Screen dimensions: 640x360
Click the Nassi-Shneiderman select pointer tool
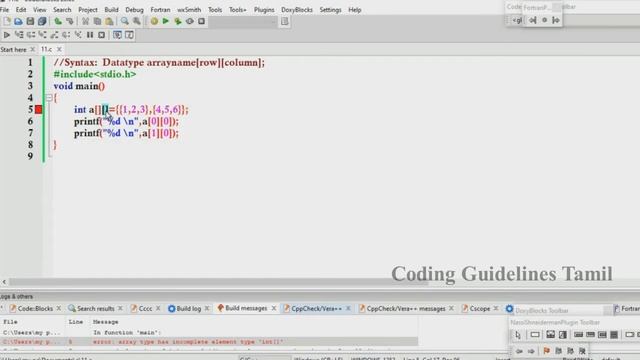(x=518, y=335)
